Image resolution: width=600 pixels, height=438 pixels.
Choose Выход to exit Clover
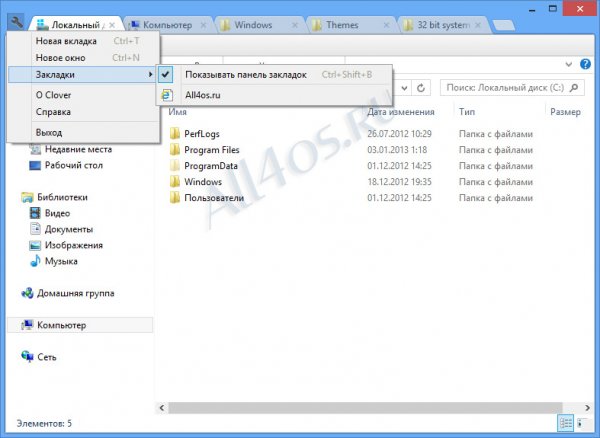[x=84, y=132]
